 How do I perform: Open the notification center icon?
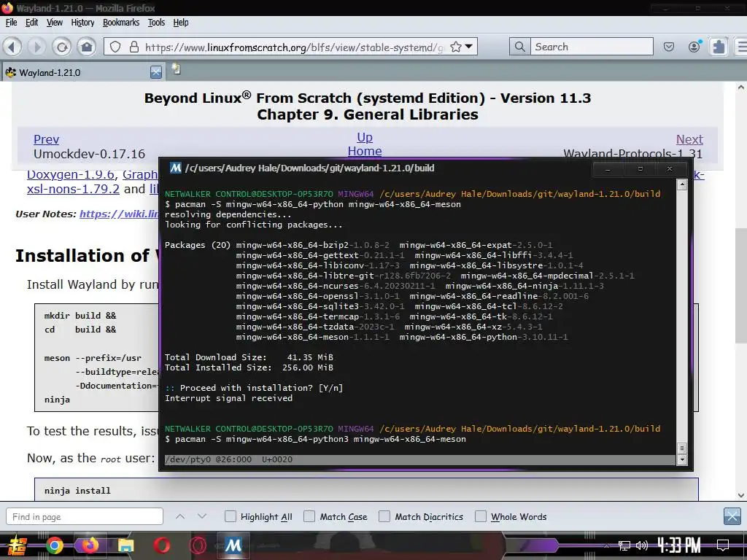pos(723,545)
